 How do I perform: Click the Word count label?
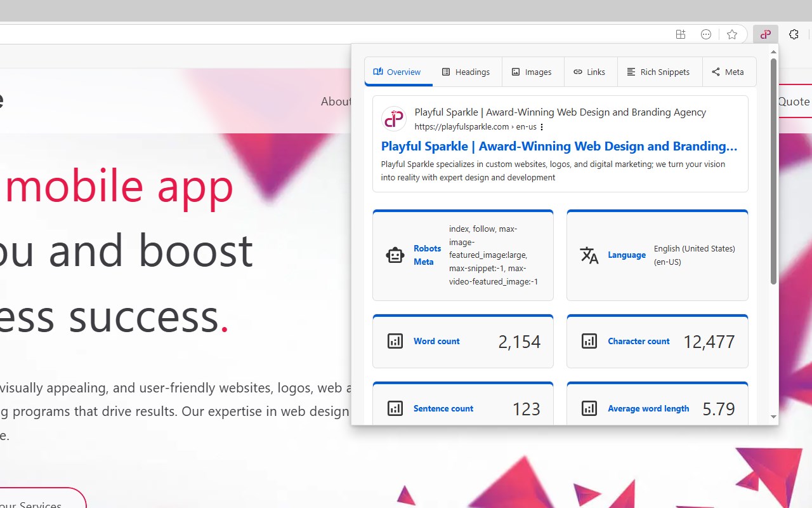click(x=436, y=341)
